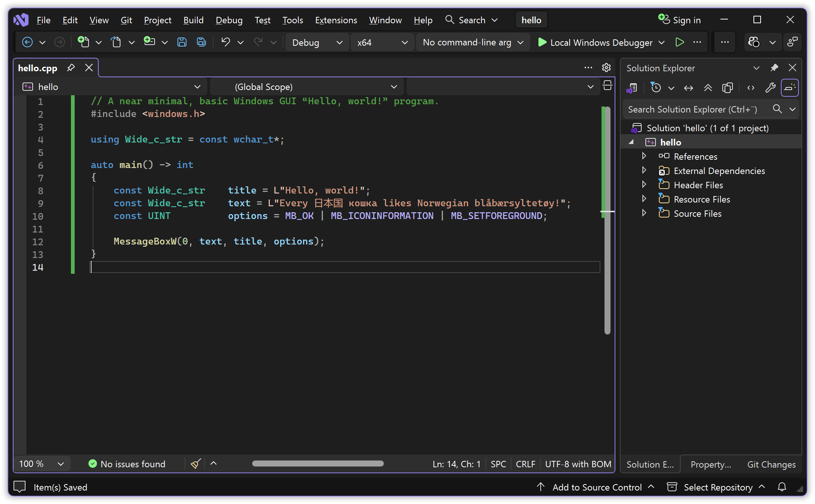Viewport: 815px width, 504px height.
Task: Click Local Windows Debugger button
Action: [596, 42]
